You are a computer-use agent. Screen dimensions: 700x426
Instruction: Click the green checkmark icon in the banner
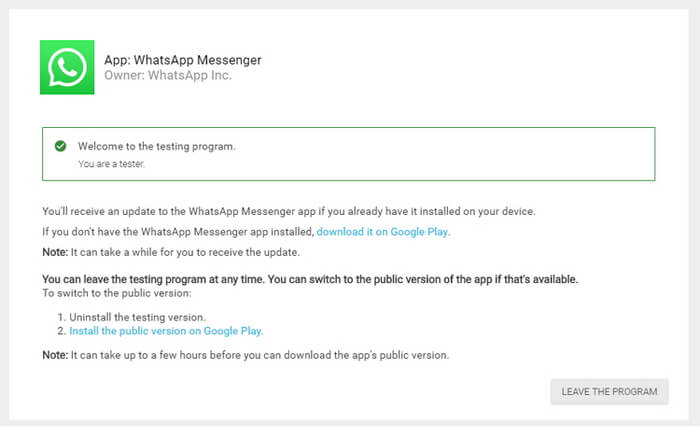(x=61, y=147)
